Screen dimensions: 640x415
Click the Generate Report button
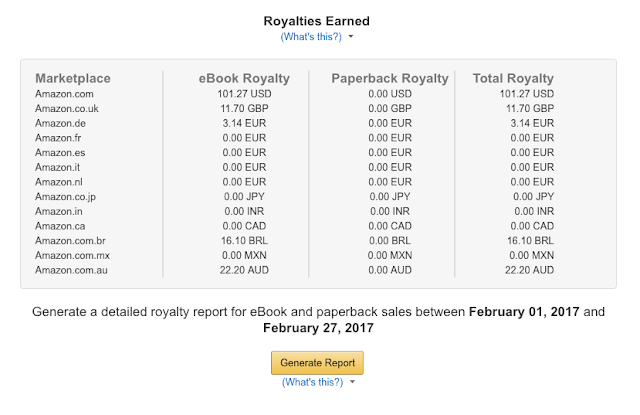317,362
